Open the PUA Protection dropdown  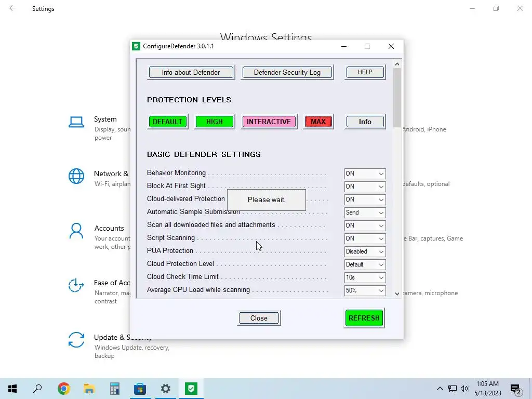(x=365, y=251)
